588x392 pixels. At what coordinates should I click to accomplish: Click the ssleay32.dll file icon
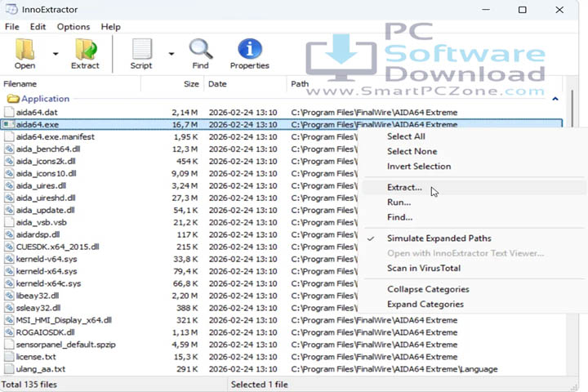point(9,308)
